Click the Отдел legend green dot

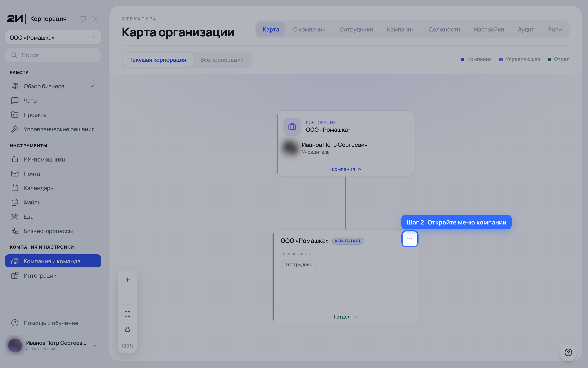click(549, 59)
